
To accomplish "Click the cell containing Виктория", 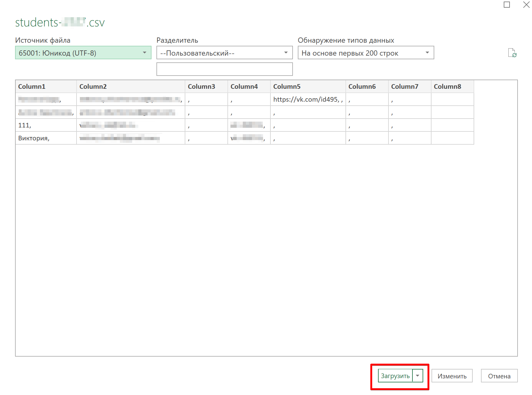I will pyautogui.click(x=46, y=138).
